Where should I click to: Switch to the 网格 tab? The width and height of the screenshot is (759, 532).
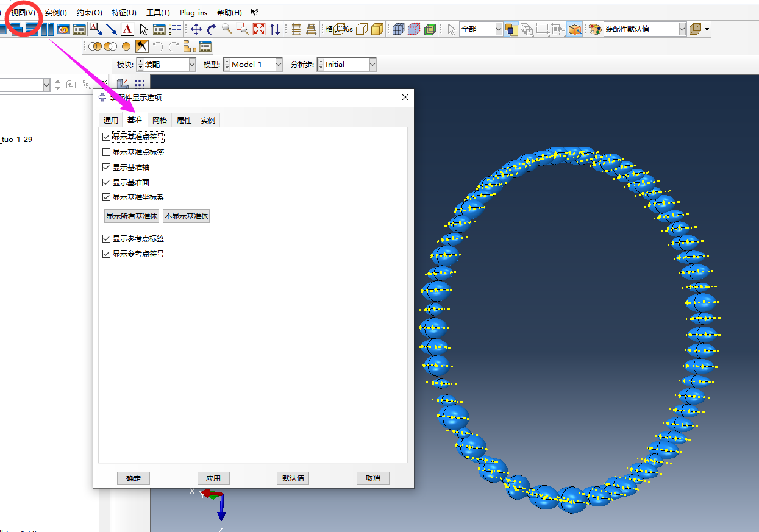coord(160,119)
